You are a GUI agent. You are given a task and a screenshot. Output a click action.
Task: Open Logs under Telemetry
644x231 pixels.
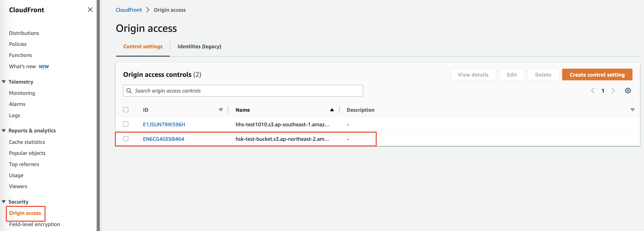pos(15,115)
